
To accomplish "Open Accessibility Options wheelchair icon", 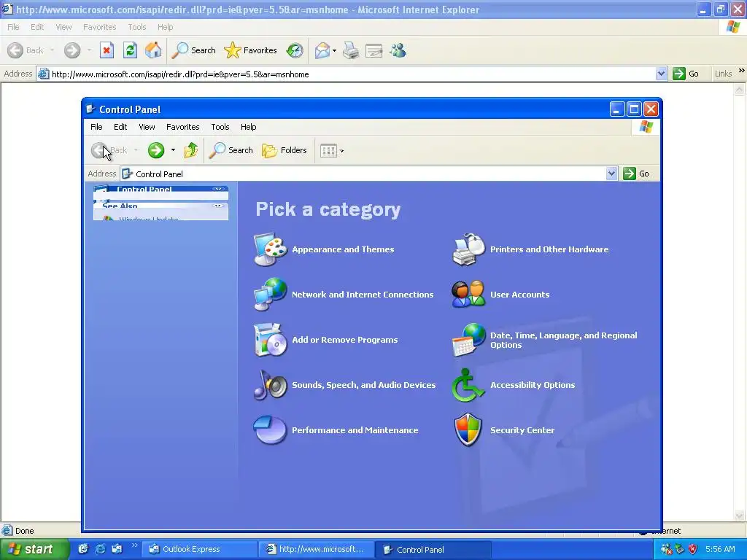I will click(x=468, y=385).
